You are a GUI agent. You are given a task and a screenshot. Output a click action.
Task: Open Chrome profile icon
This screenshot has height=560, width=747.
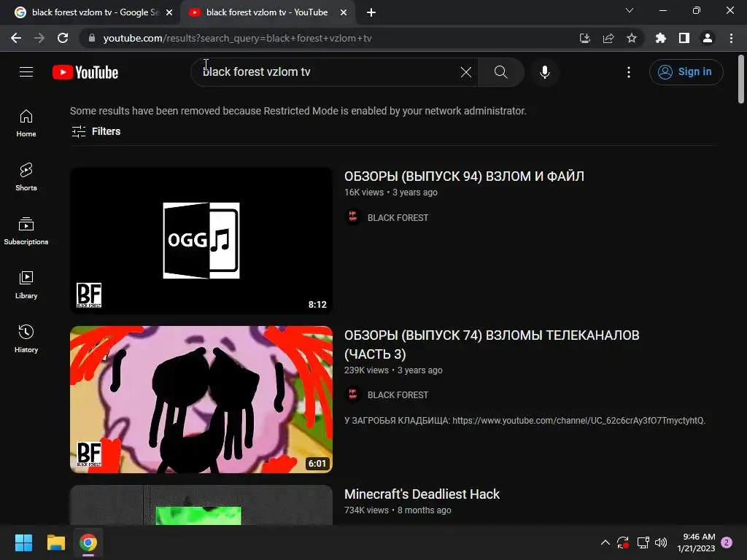click(708, 38)
